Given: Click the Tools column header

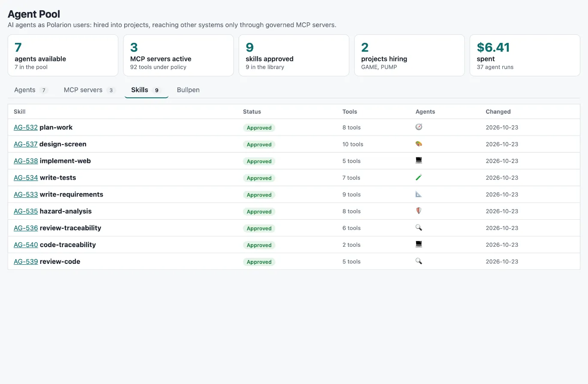Looking at the screenshot, I should [x=350, y=112].
